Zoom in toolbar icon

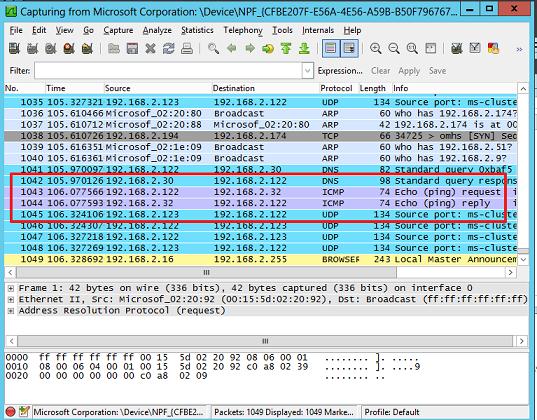(x=376, y=49)
